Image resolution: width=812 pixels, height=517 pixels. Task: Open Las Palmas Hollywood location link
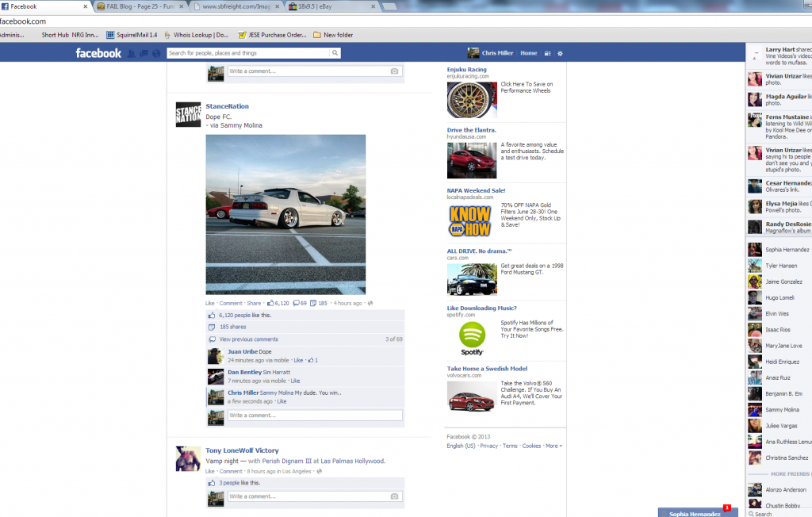353,461
